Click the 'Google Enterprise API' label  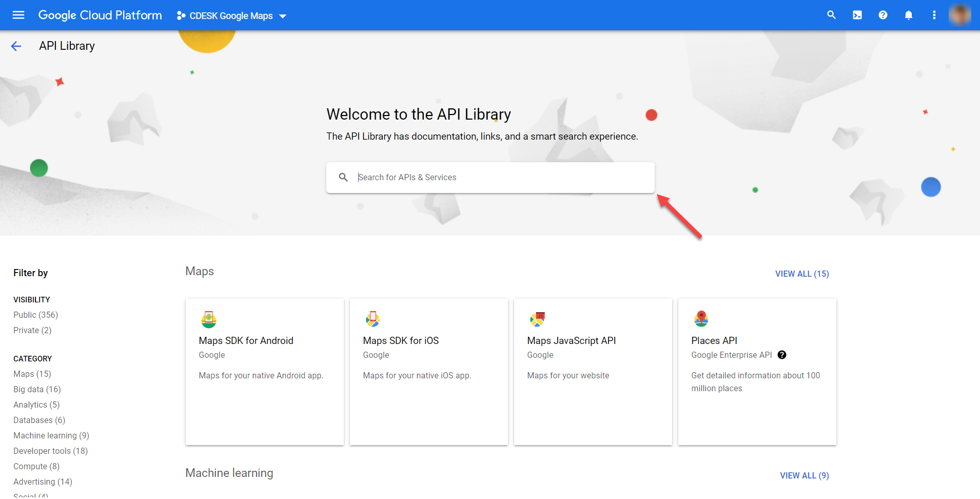tap(732, 355)
